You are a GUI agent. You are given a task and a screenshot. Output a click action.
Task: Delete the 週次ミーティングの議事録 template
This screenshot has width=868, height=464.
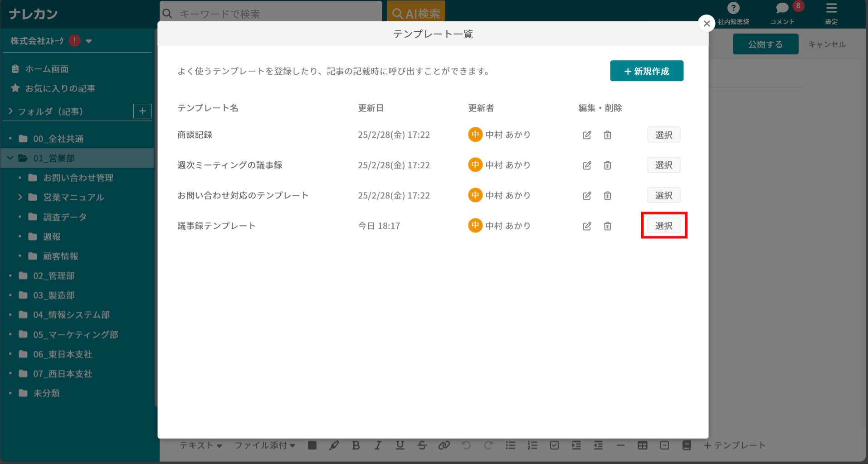607,165
